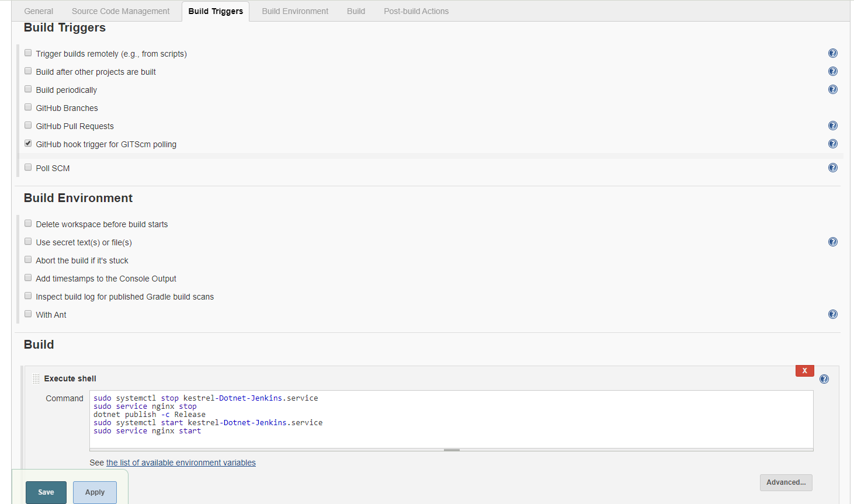Open help icon for Execute shell step
Image resolution: width=854 pixels, height=504 pixels.
(x=824, y=379)
